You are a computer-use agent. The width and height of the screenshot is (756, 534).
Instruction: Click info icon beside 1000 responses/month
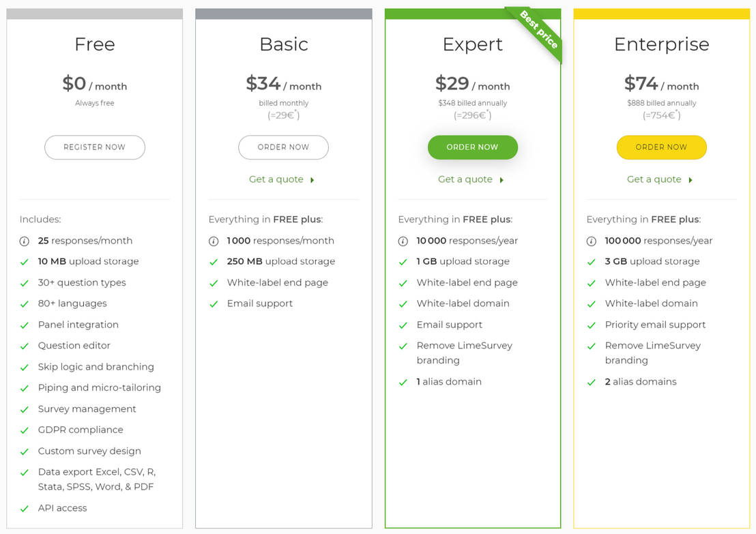coord(214,241)
